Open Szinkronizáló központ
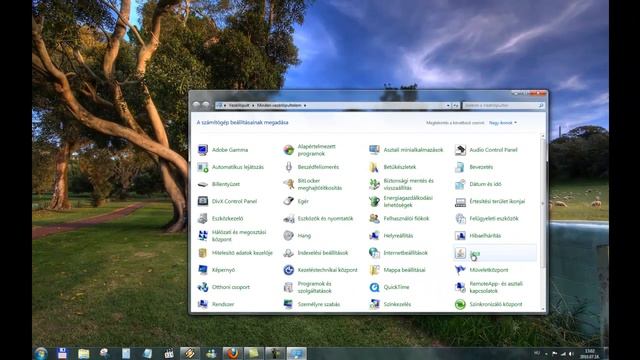This screenshot has width=640, height=360. (x=489, y=304)
